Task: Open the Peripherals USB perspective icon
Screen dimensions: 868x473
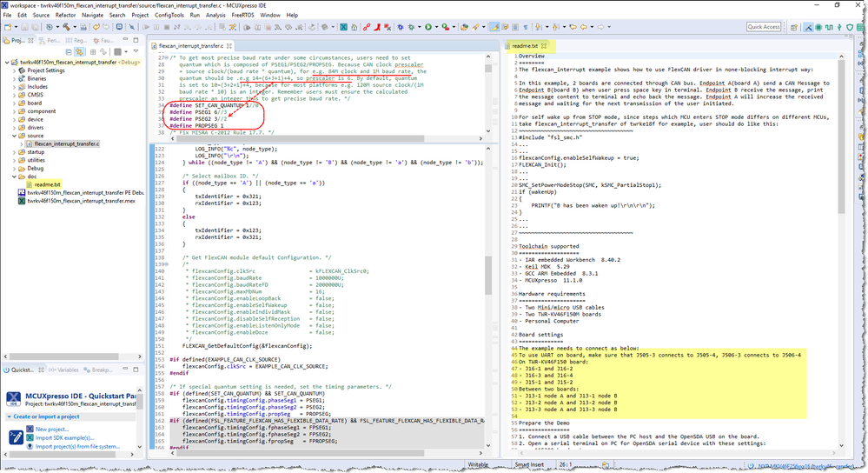Action: pos(839,27)
